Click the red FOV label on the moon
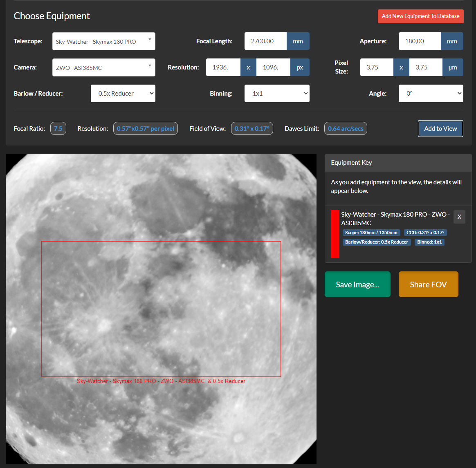Screen dimensions: 476x468 tap(161, 381)
